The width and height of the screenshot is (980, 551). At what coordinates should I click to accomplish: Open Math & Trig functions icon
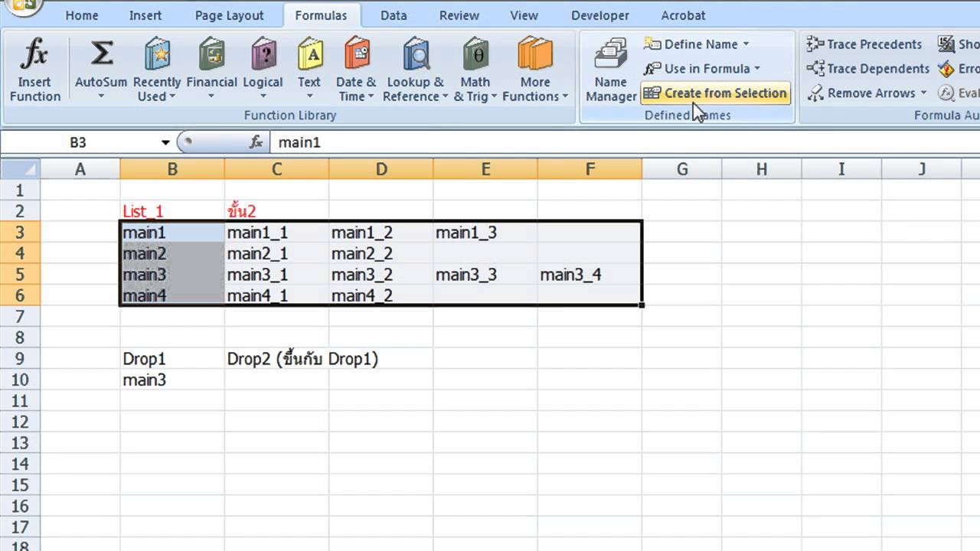[x=475, y=55]
